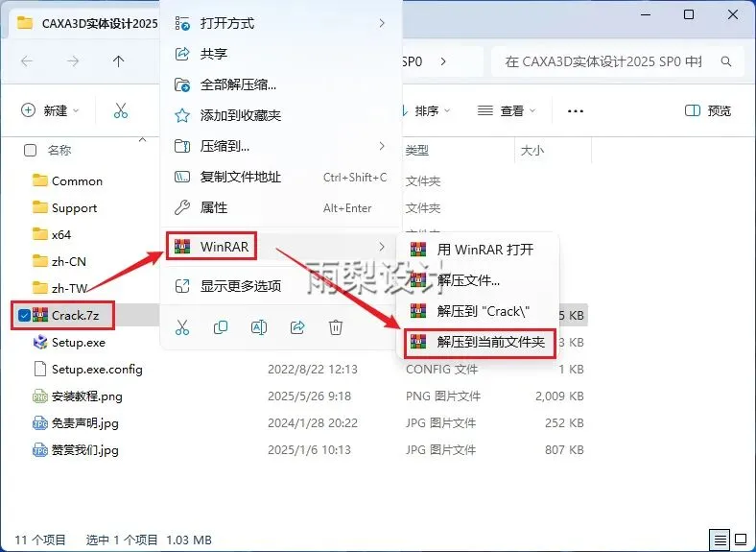Image resolution: width=756 pixels, height=552 pixels.
Task: Click the 赞赏我们.jpg image icon
Action: point(40,449)
